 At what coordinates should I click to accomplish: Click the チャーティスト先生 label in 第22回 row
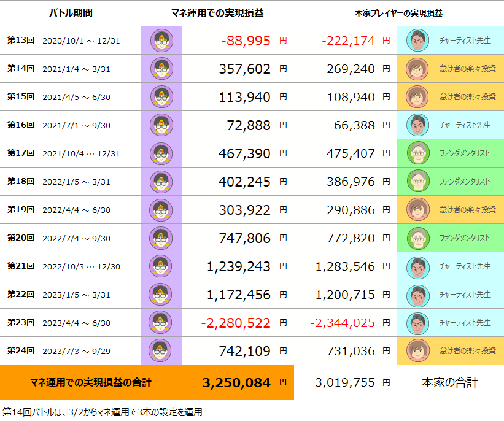pos(465,295)
